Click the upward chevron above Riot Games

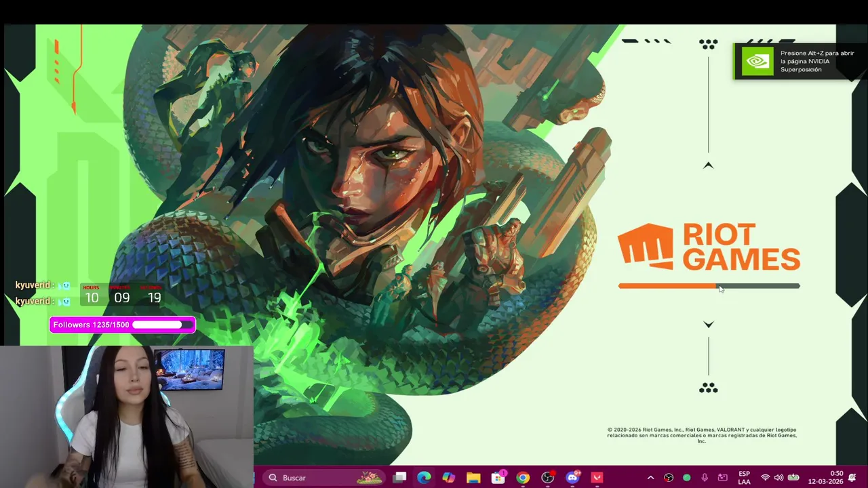709,165
